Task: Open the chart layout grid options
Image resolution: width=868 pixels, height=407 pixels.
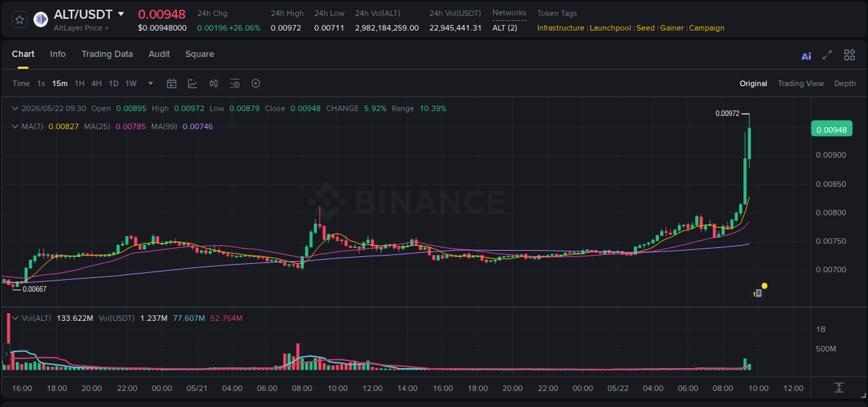Action: tap(849, 55)
